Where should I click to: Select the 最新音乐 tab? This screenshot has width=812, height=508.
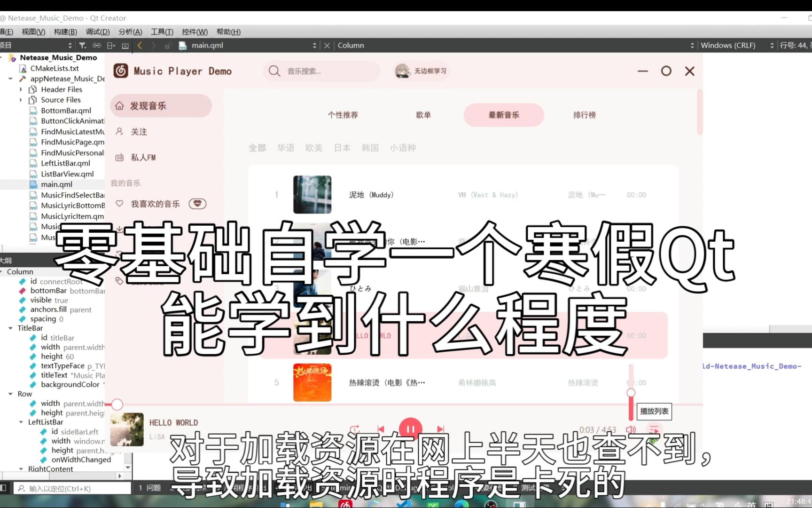pyautogui.click(x=504, y=115)
